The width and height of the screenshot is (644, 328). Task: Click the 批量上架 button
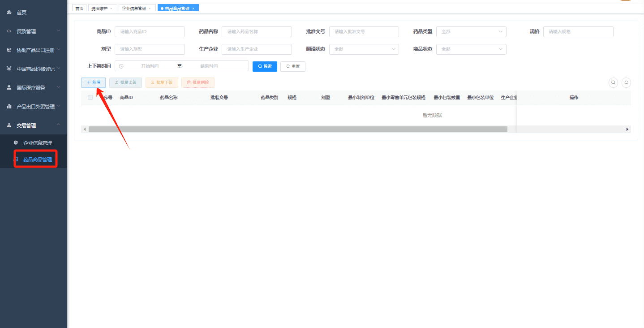(x=125, y=82)
